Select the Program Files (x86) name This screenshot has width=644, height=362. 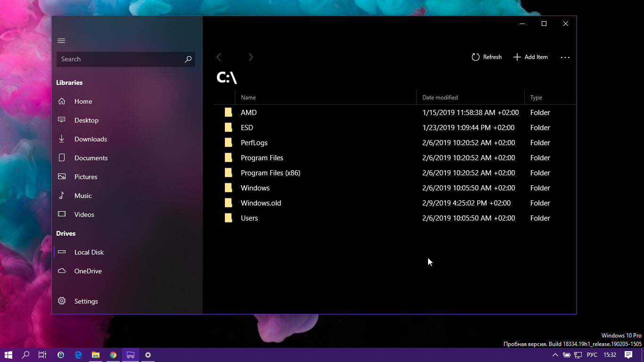(271, 173)
